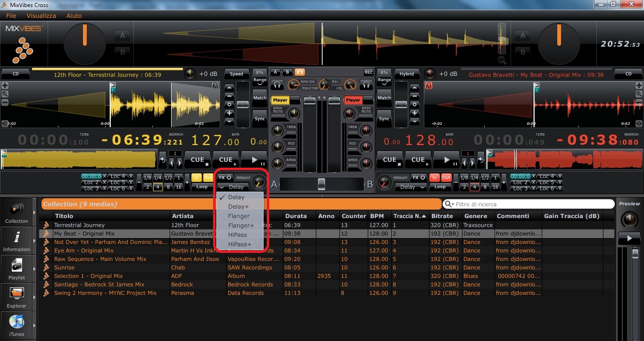Open right deck Delay effect dropdown

click(411, 187)
